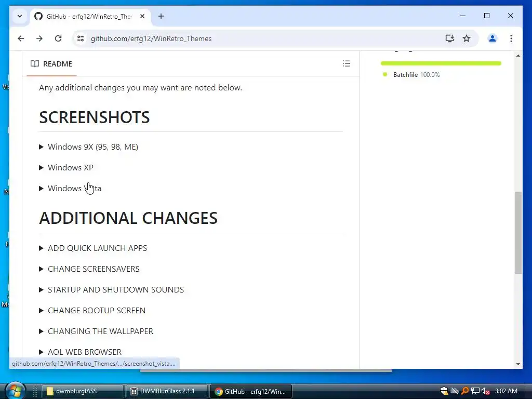Reload the GitHub page
The height and width of the screenshot is (399, 532).
(58, 38)
